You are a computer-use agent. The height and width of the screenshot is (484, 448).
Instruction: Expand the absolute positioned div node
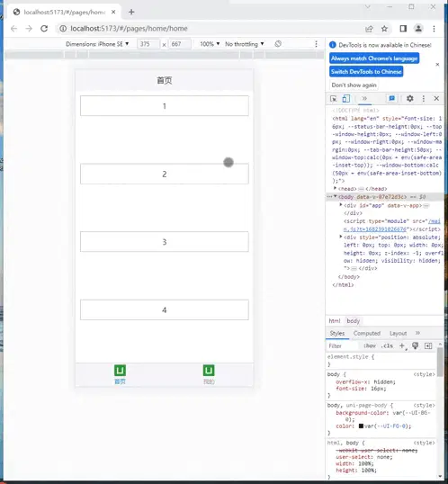click(341, 237)
